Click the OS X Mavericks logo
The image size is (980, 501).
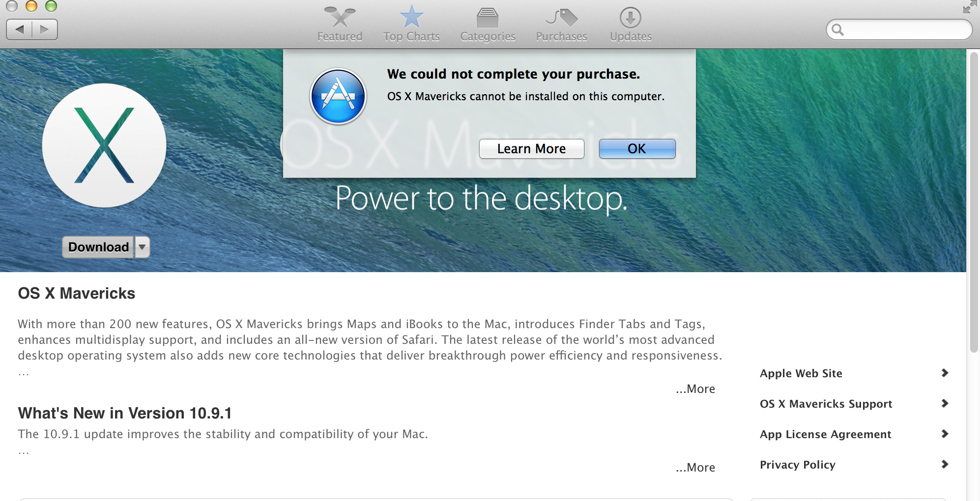[x=104, y=145]
